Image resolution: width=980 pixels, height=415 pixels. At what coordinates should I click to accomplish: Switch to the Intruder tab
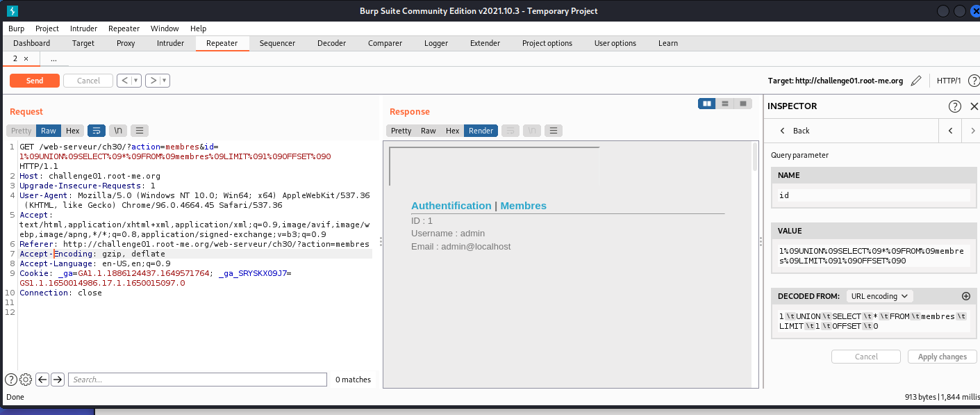click(170, 43)
